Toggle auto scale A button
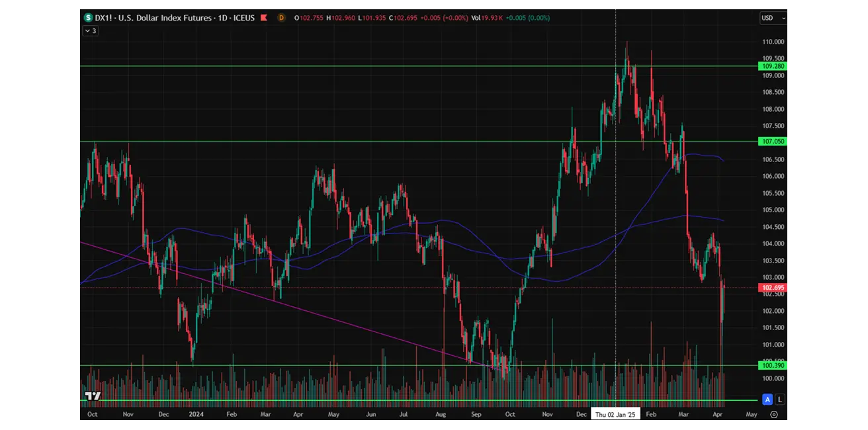 767,399
